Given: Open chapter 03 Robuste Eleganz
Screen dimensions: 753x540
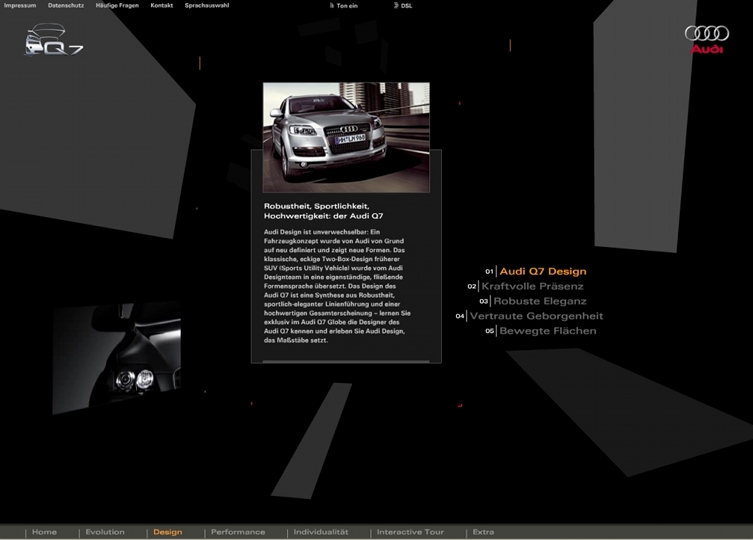Looking at the screenshot, I should coord(539,301).
